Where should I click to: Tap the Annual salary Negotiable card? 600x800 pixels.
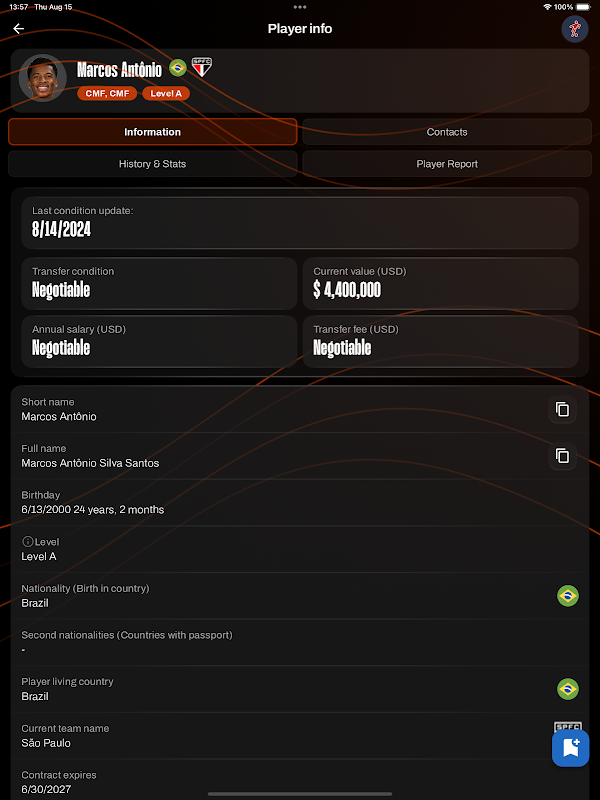pos(159,341)
